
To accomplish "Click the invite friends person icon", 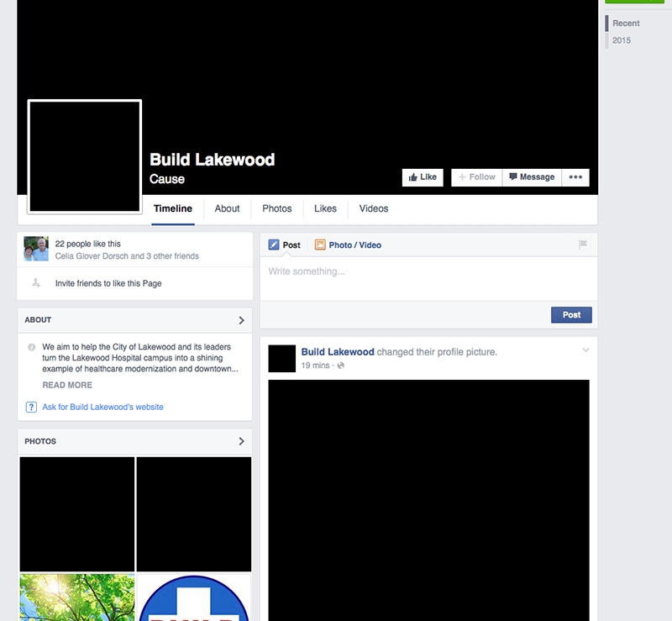I will [35, 283].
